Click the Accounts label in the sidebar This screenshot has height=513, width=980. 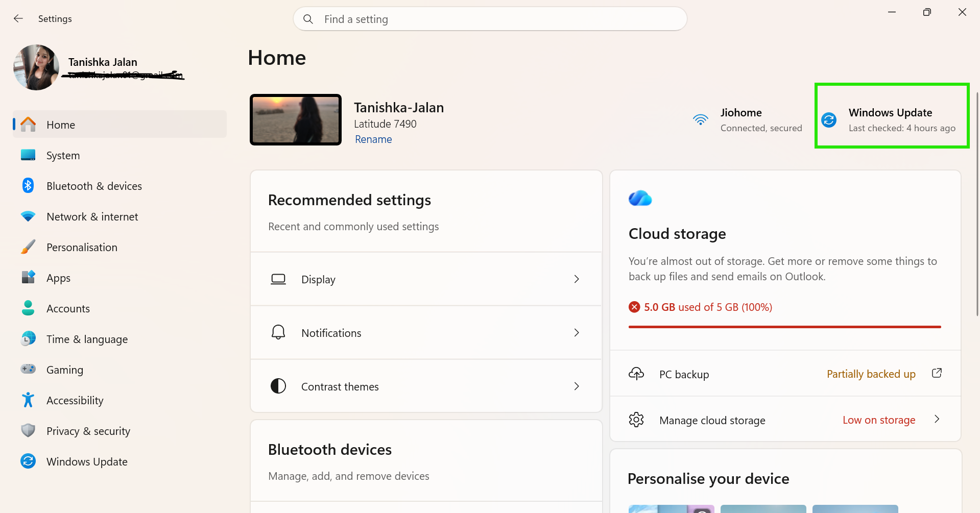68,308
